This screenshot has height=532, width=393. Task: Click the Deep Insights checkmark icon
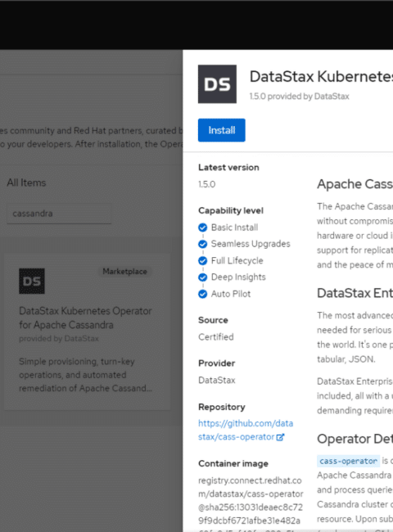click(x=202, y=277)
